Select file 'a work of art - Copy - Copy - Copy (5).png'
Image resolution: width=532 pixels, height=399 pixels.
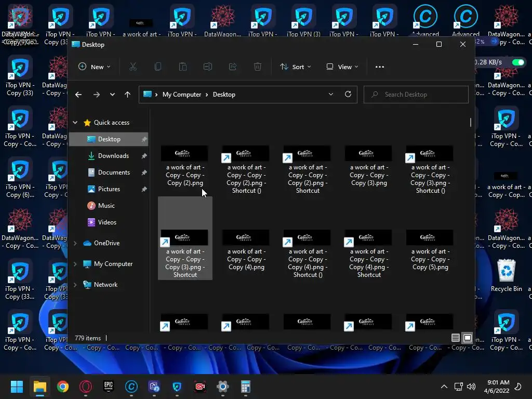point(430,250)
